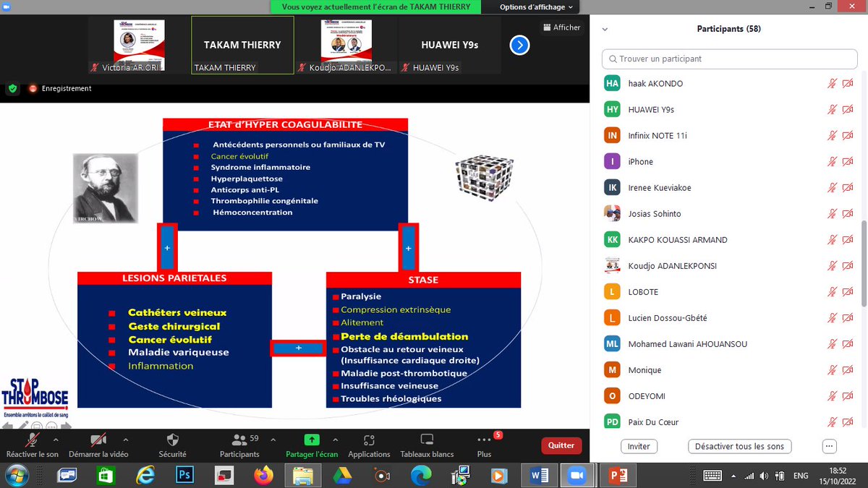Open the Plus more options menu
The image size is (868, 488).
coord(484,445)
